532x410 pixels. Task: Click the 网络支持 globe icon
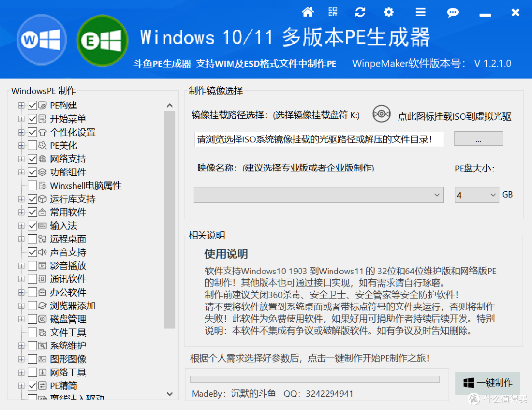[42, 159]
